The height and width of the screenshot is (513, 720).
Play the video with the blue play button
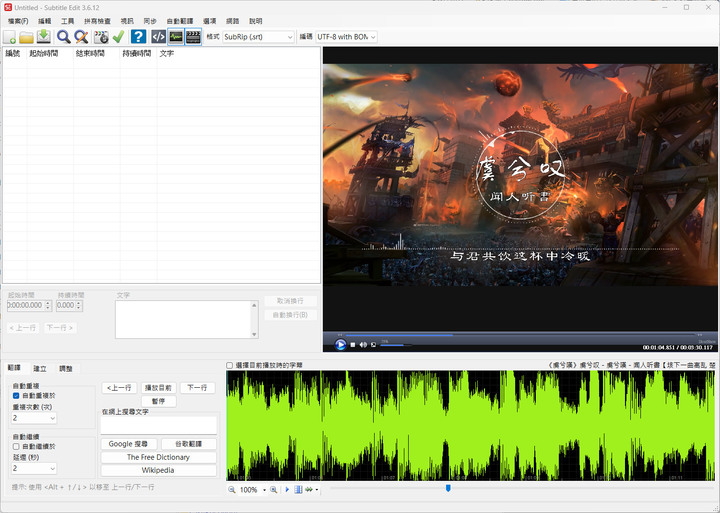pos(340,344)
